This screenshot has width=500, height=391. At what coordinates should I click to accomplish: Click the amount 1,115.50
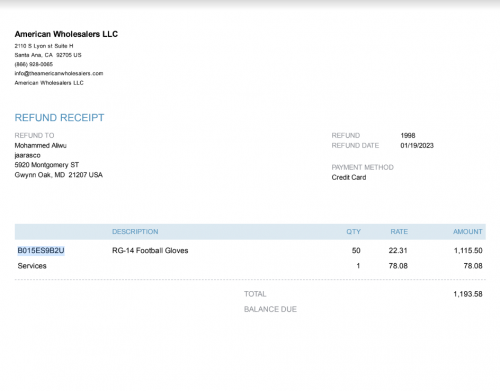coord(468,250)
